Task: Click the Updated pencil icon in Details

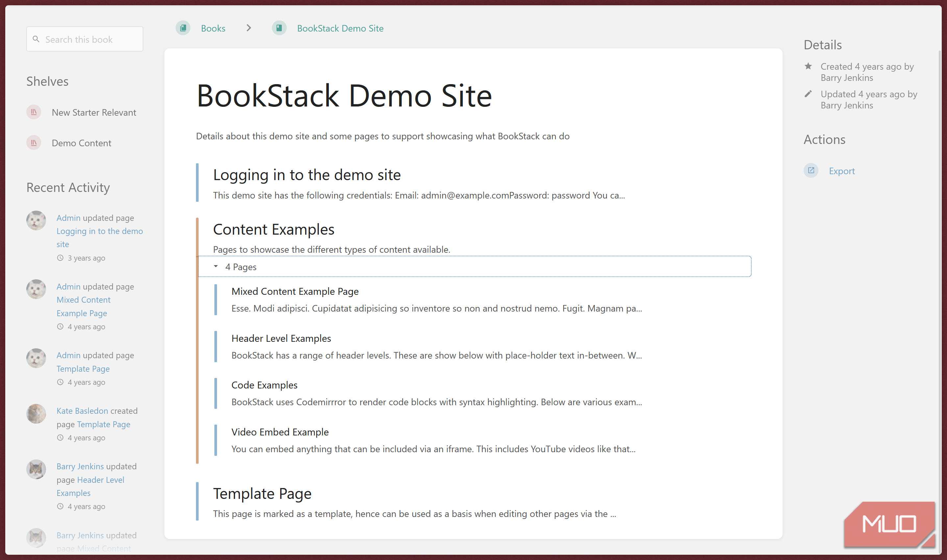Action: coord(808,94)
